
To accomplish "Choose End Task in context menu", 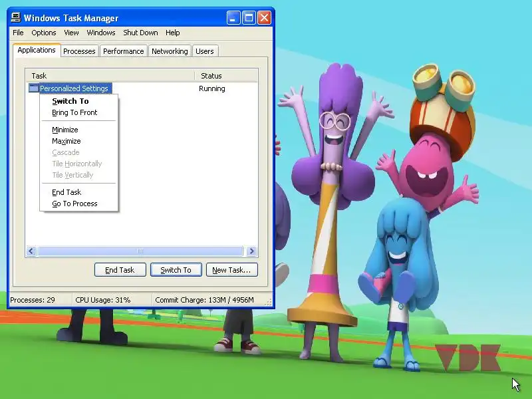I will tap(79, 192).
